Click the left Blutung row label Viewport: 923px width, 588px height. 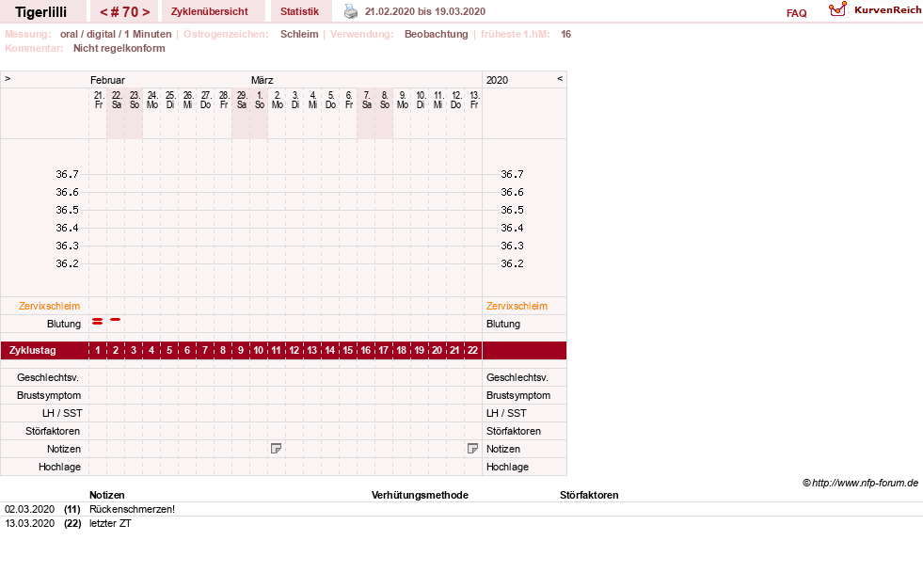(64, 324)
